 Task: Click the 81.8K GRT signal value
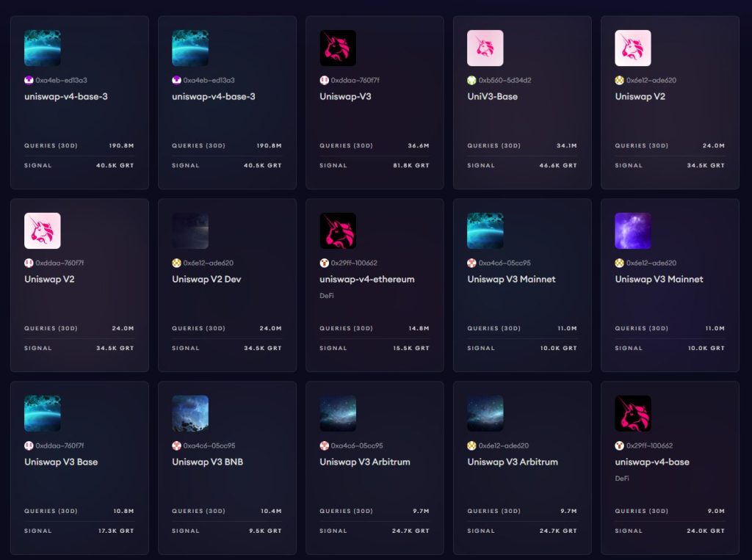point(411,166)
